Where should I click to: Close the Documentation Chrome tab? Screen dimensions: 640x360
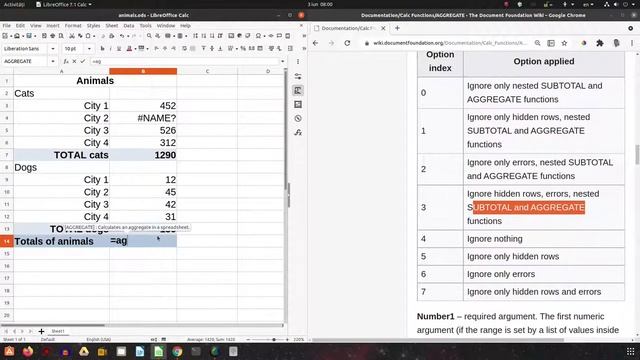383,28
